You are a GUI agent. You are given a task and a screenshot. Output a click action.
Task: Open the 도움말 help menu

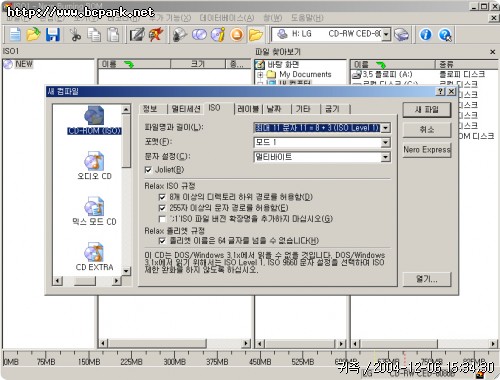tap(307, 18)
